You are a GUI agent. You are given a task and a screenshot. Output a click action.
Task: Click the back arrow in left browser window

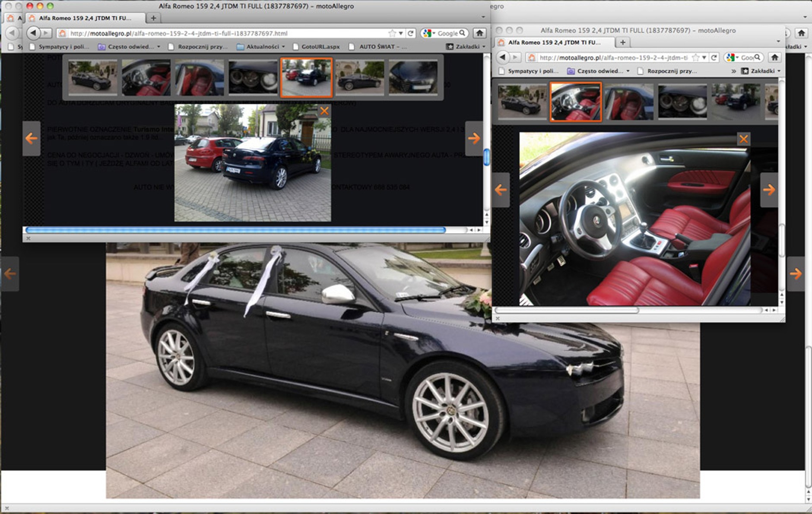pos(33,33)
